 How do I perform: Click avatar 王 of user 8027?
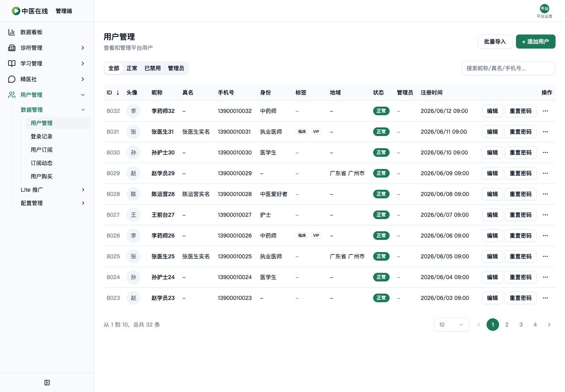click(133, 215)
